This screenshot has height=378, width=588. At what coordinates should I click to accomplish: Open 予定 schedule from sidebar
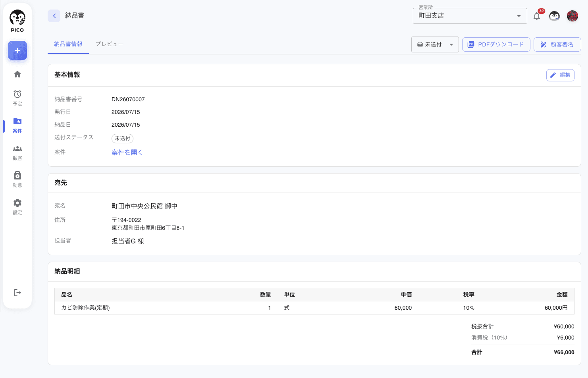click(17, 98)
